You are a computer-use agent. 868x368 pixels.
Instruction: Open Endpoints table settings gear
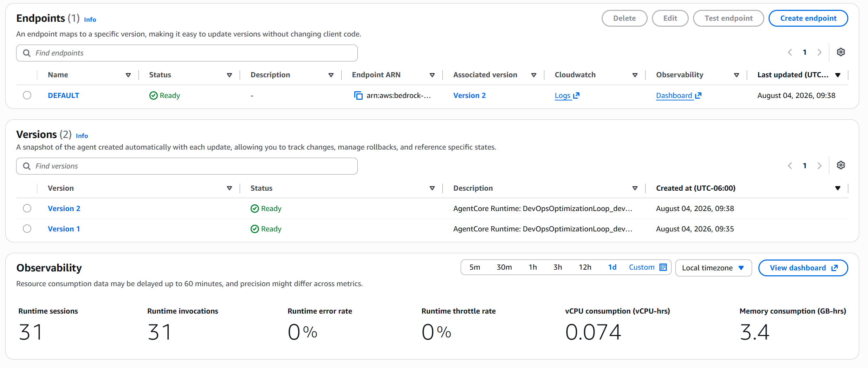coord(841,52)
